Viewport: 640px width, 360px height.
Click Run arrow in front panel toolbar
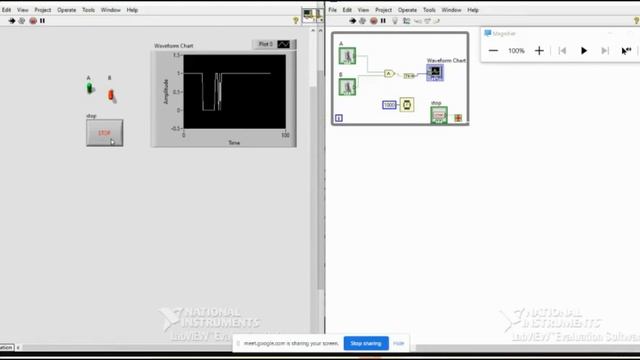click(x=12, y=21)
